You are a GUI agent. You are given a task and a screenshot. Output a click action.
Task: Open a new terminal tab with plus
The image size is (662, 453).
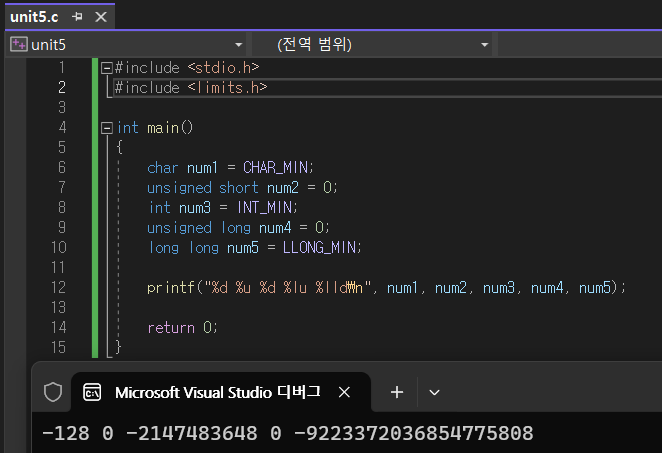point(397,392)
